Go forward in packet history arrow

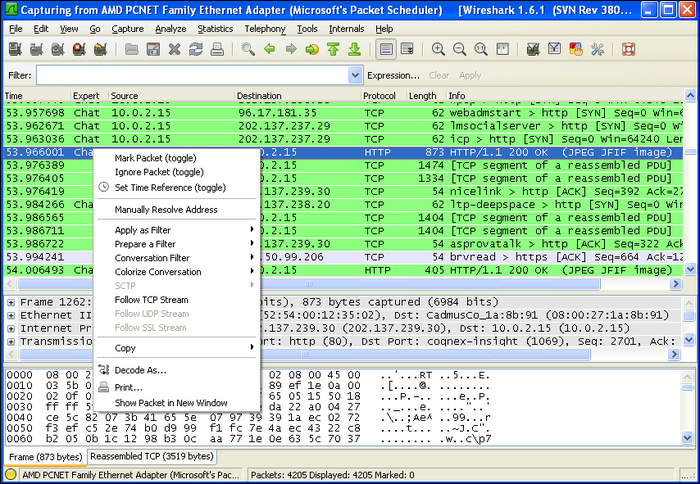291,49
